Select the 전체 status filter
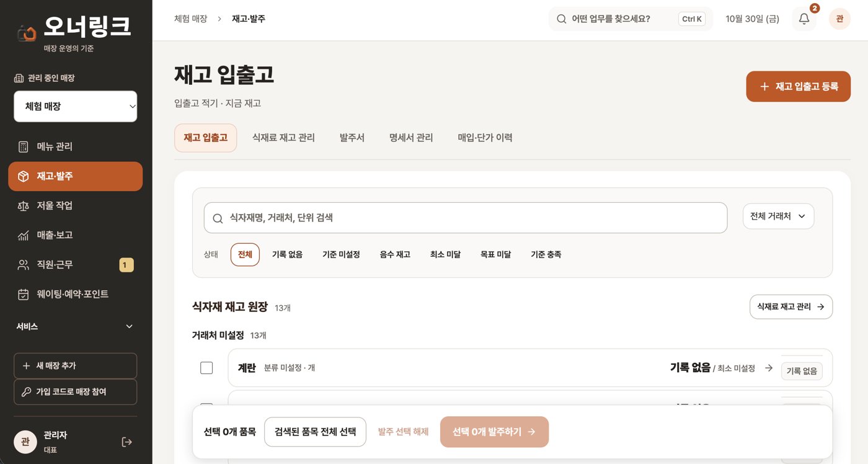 (x=245, y=254)
